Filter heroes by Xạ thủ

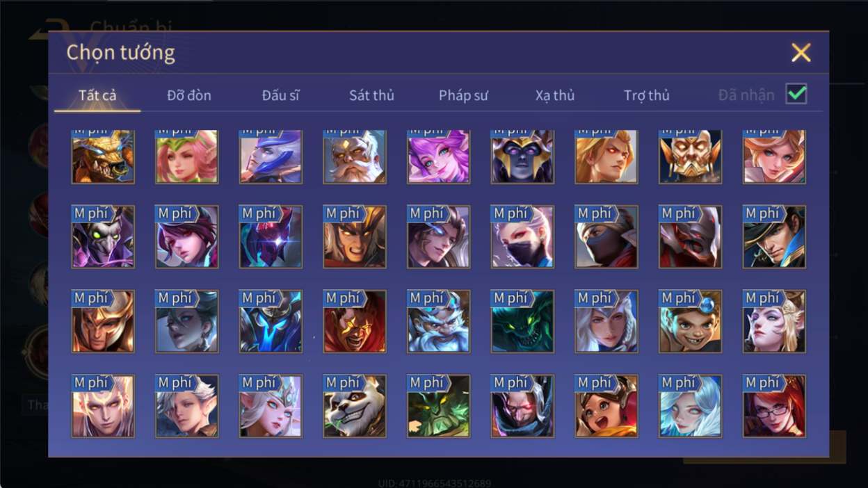(555, 95)
